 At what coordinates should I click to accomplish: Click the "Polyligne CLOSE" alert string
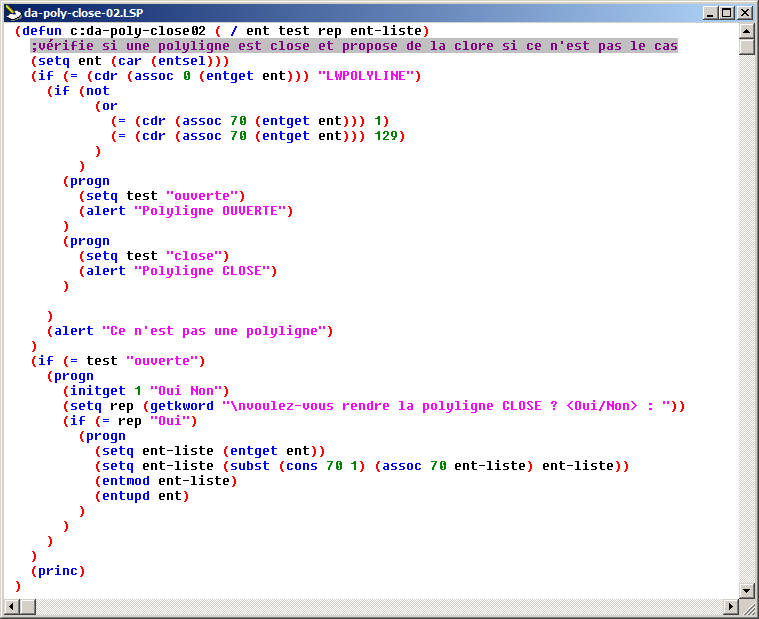pos(205,271)
